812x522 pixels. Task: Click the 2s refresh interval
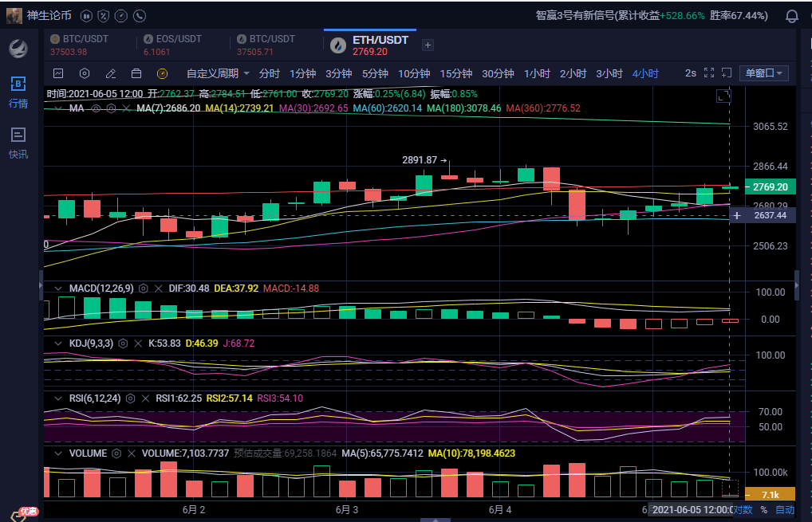coord(691,73)
